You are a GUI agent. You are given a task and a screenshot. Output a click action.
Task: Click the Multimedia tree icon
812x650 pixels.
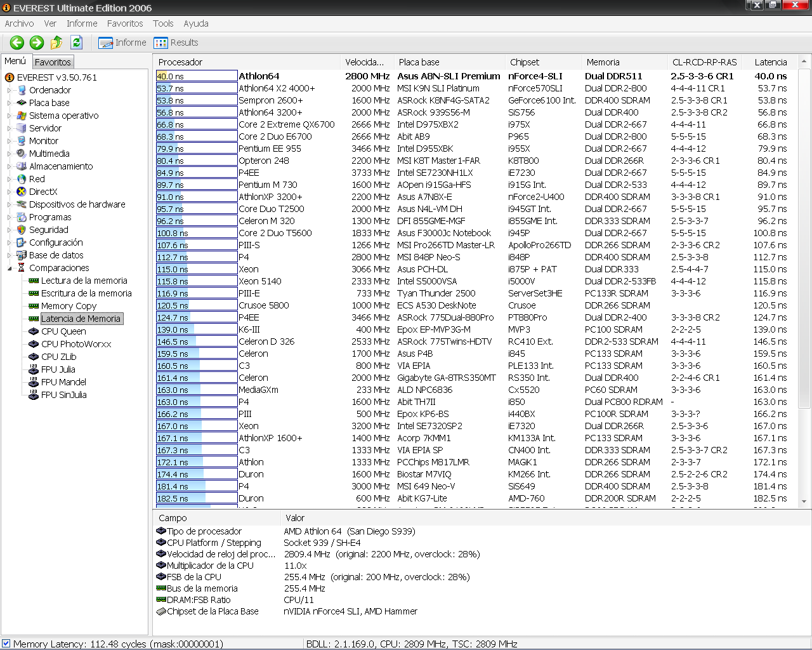22,154
